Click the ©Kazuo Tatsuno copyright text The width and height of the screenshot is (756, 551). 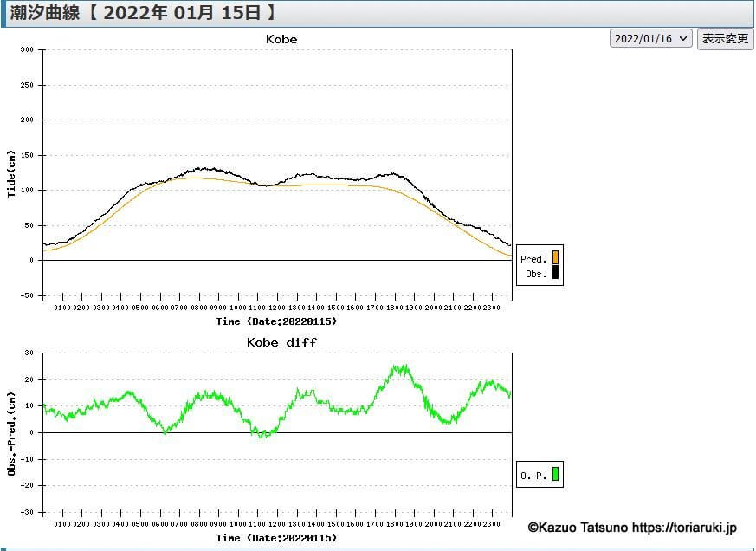[x=578, y=527]
